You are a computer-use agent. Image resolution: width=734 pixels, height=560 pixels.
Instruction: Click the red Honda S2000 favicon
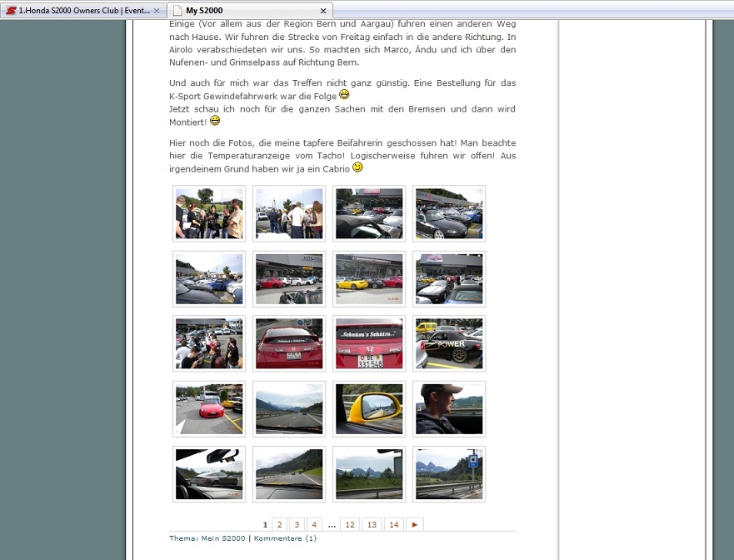tap(11, 11)
